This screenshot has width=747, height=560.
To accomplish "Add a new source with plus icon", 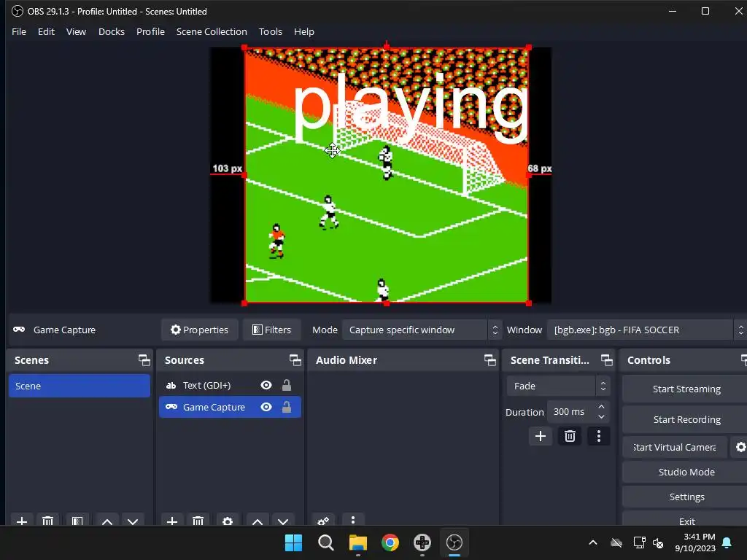I will tap(172, 521).
